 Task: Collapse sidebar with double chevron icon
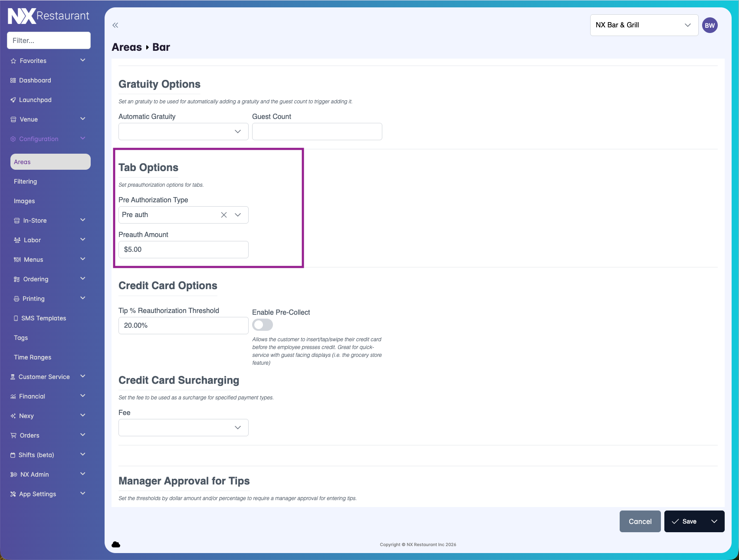pos(115,25)
